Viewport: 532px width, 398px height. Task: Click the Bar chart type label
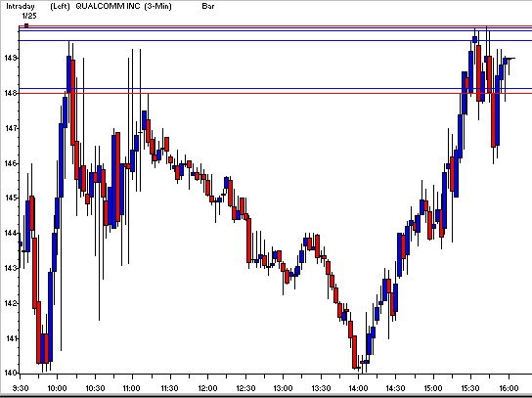(x=208, y=6)
